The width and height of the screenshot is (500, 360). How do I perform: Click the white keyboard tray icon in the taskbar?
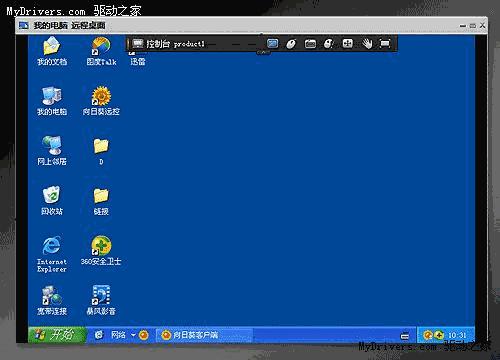[404, 336]
